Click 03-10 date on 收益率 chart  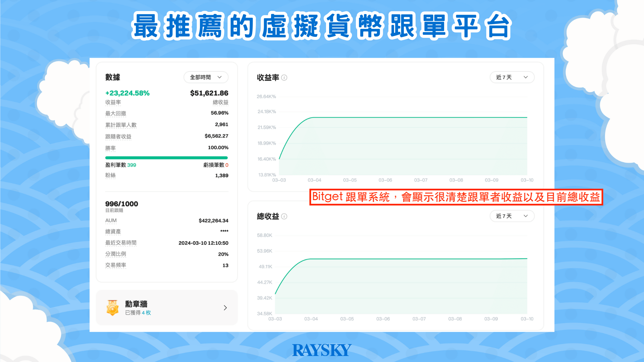click(x=527, y=180)
